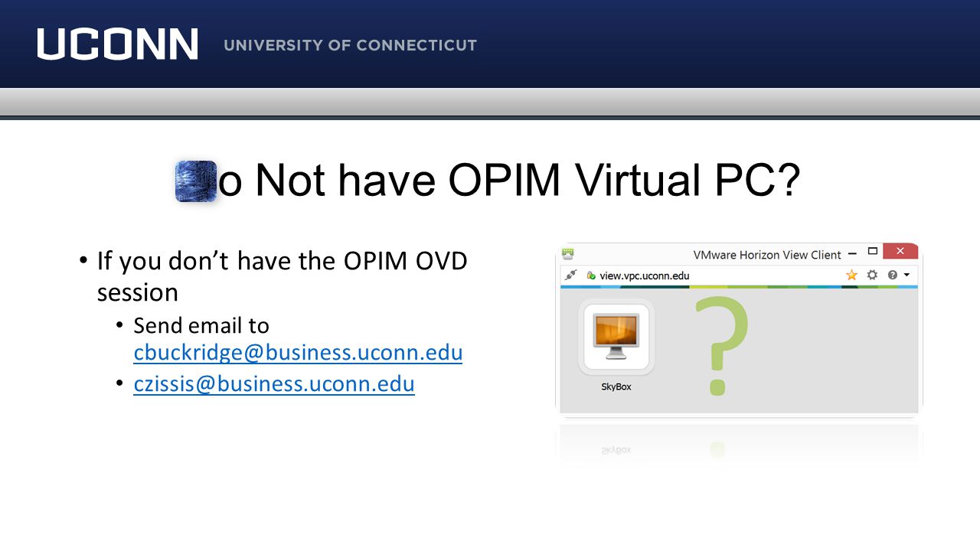Click the SkyBox label under the icon
Viewport: 980px width, 551px height.
pos(616,387)
